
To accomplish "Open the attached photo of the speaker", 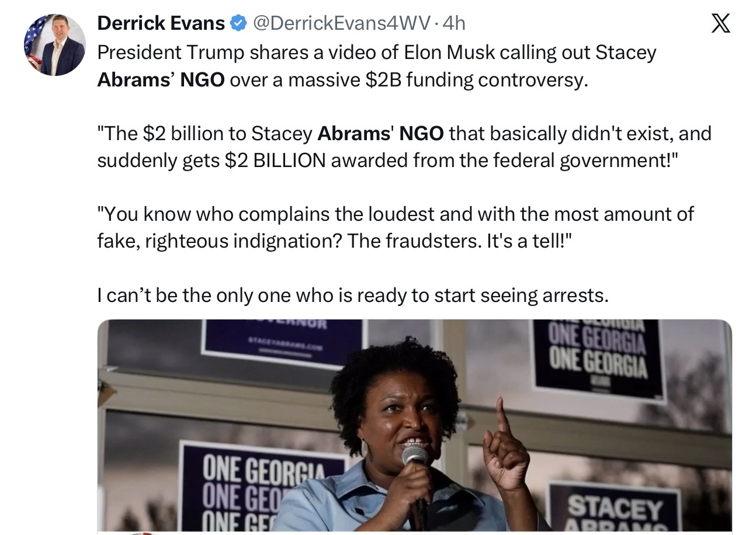I will tap(414, 425).
